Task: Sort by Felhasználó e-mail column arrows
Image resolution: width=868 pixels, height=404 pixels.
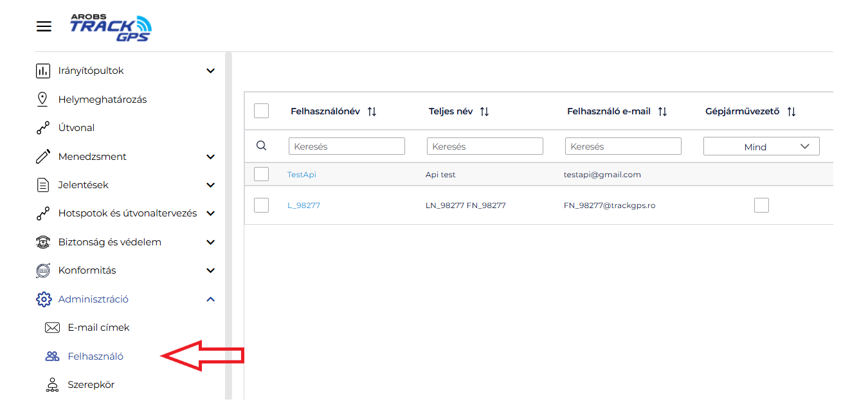Action: (x=662, y=112)
